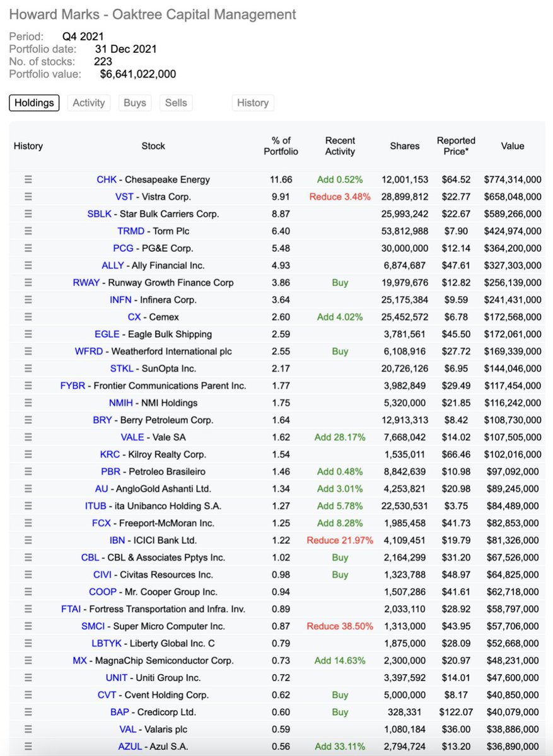Image resolution: width=553 pixels, height=756 pixels.
Task: Go to the History tab button
Action: (253, 103)
